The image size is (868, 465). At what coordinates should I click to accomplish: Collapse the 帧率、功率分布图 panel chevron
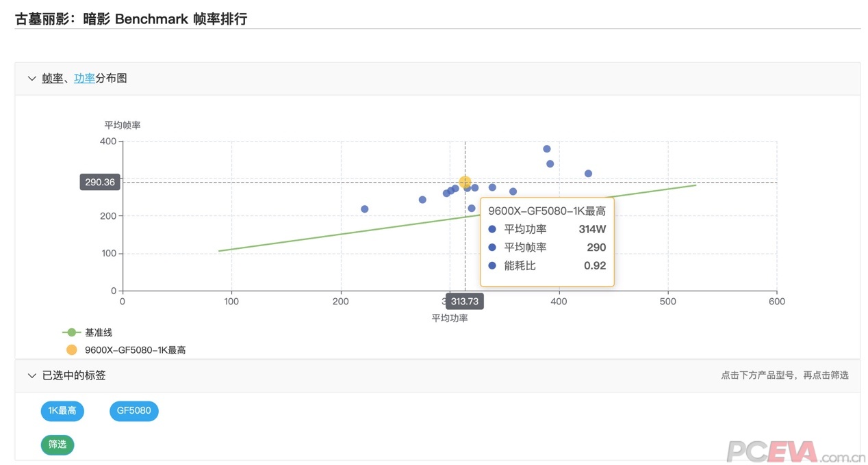[31, 79]
